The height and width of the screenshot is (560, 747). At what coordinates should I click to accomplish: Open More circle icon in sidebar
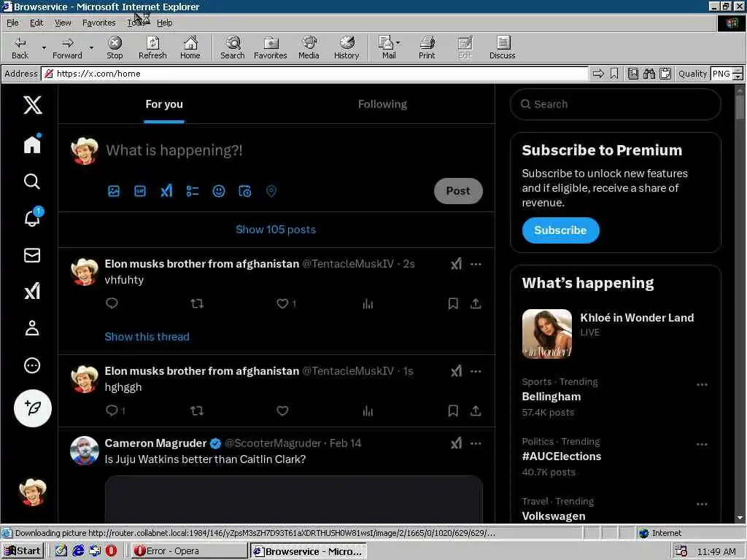pos(32,365)
